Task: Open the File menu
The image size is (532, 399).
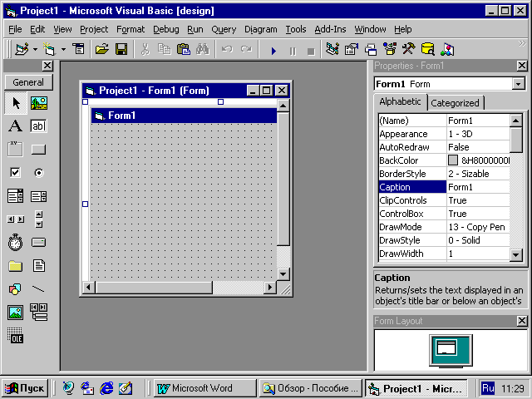Action: (15, 30)
